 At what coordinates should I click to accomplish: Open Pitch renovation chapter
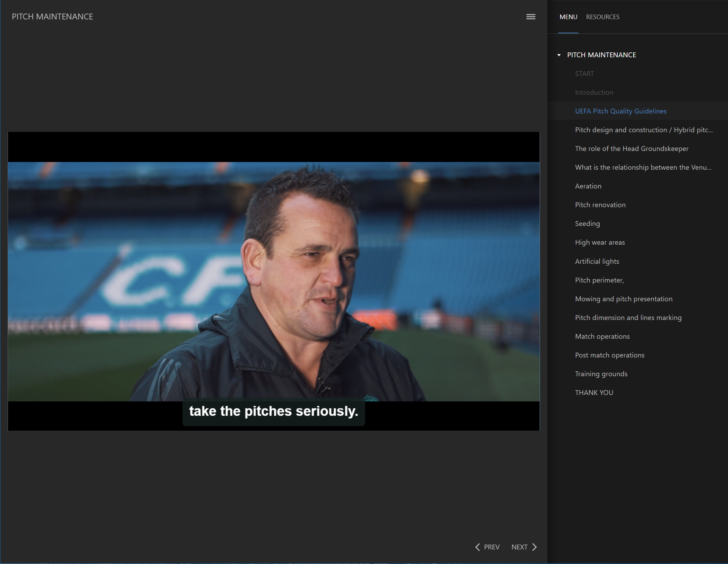pyautogui.click(x=600, y=205)
